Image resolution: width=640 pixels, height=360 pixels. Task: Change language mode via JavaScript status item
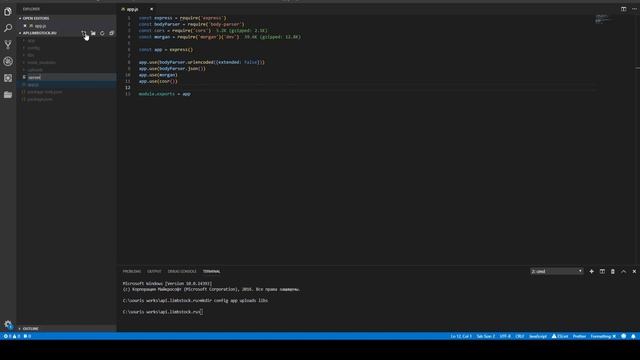tap(538, 336)
